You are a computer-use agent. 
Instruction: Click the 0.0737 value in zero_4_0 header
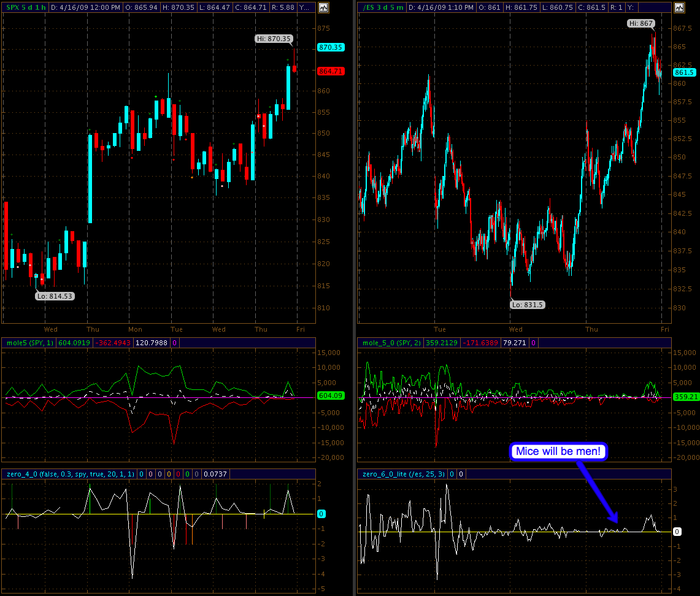(x=213, y=475)
